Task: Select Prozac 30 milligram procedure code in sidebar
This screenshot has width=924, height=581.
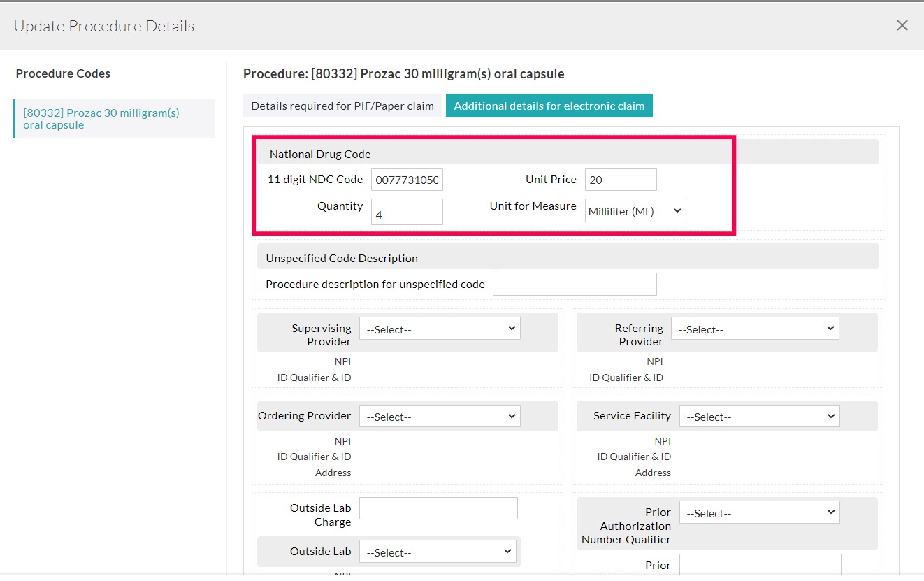Action: coord(101,119)
